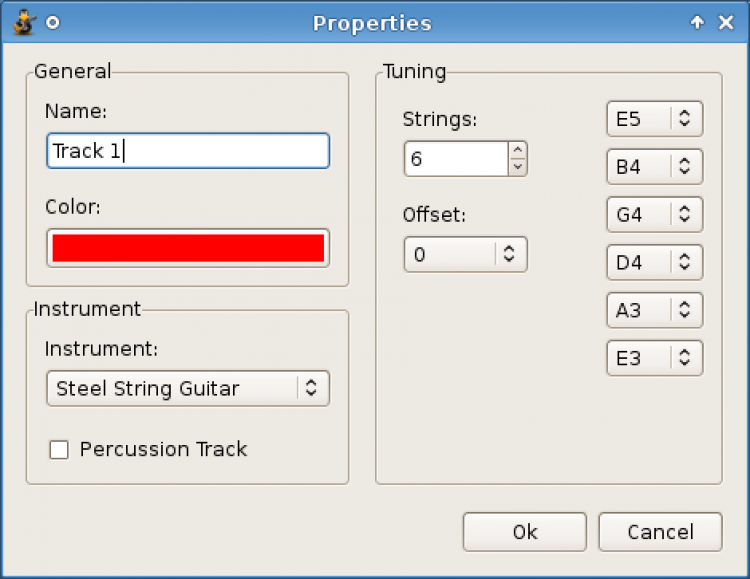The width and height of the screenshot is (750, 579).
Task: Expand the G4 string tuning selector
Action: pyautogui.click(x=654, y=214)
